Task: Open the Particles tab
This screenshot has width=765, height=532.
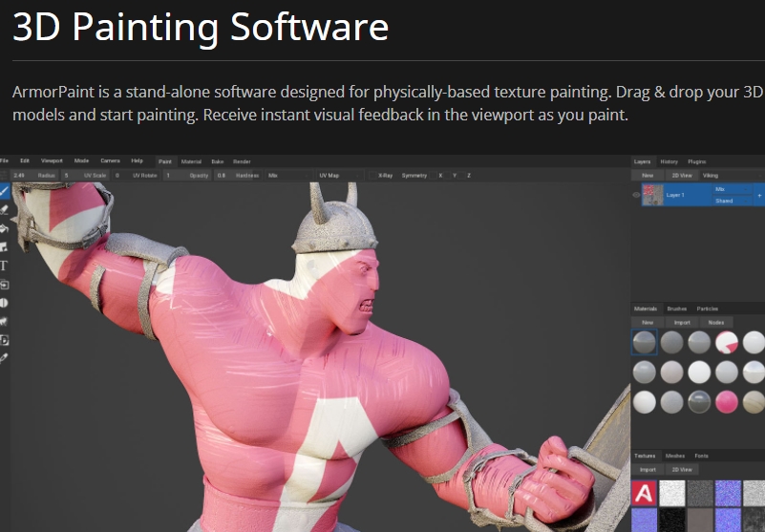Action: click(708, 309)
